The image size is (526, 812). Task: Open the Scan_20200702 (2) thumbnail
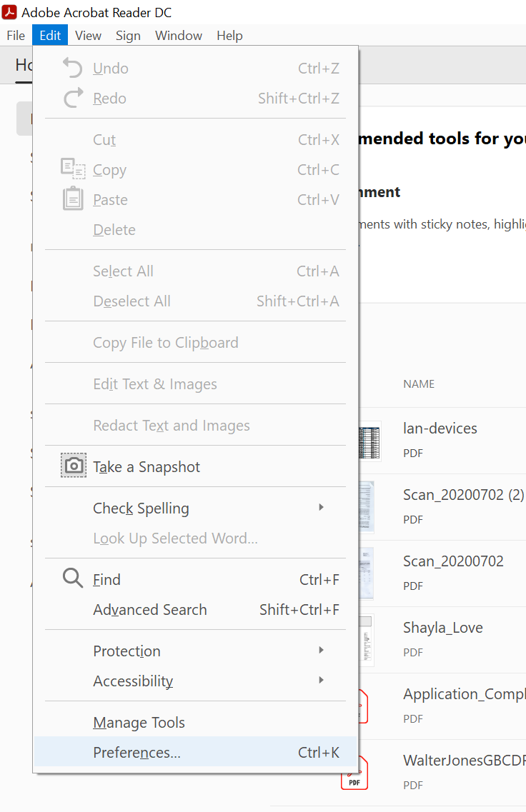pyautogui.click(x=367, y=508)
